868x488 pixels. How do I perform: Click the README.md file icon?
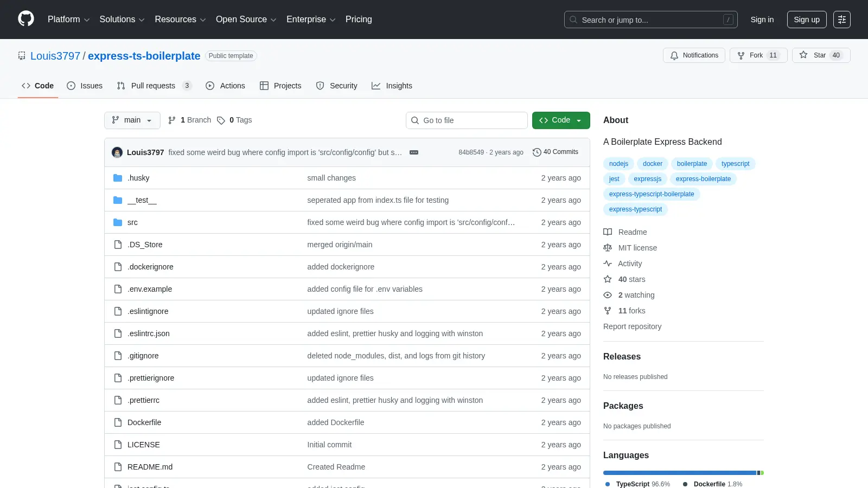(118, 467)
